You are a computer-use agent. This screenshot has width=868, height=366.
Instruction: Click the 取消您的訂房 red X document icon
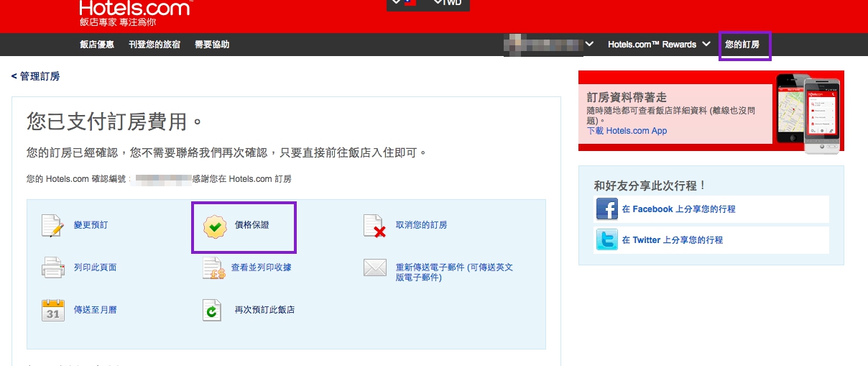point(375,226)
